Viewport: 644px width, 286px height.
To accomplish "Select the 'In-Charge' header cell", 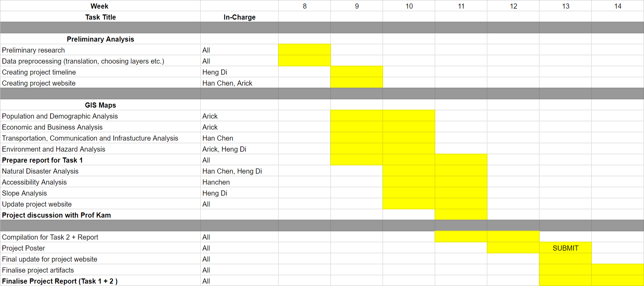I will click(239, 17).
